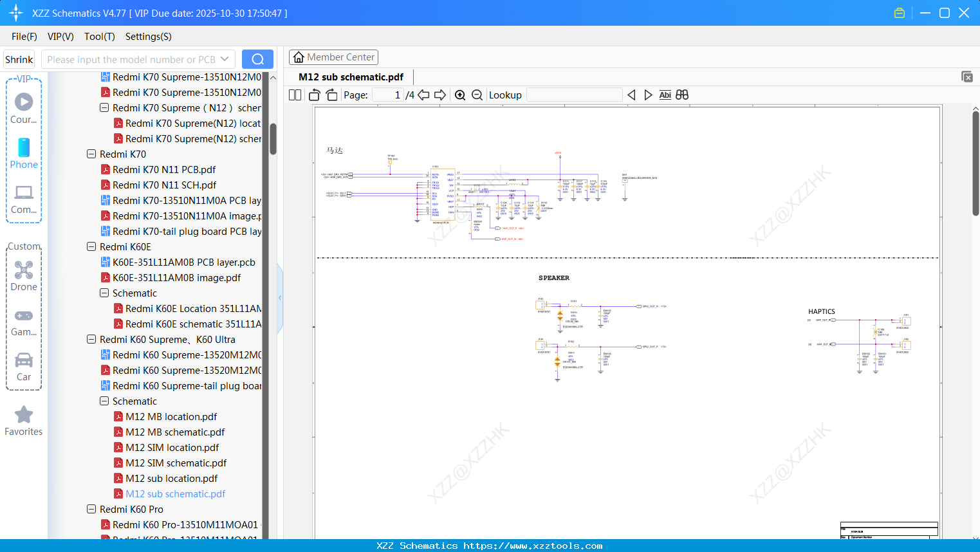This screenshot has height=552, width=980.
Task: Open the Favorites panel
Action: coord(24,419)
